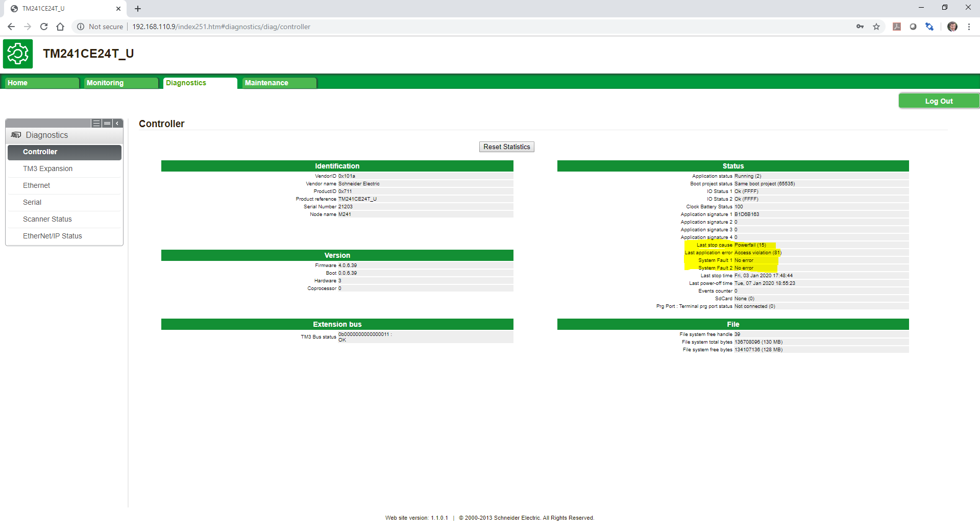Click the Identification section header

pyautogui.click(x=337, y=166)
